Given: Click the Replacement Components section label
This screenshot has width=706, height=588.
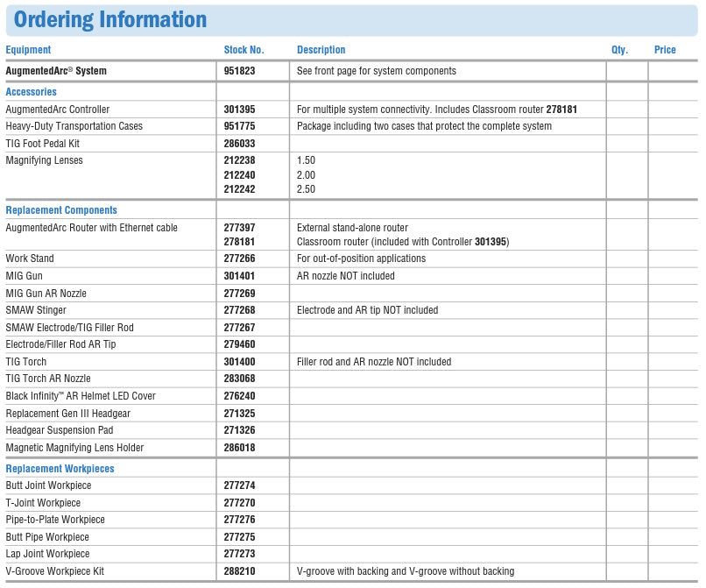Looking at the screenshot, I should point(61,210).
